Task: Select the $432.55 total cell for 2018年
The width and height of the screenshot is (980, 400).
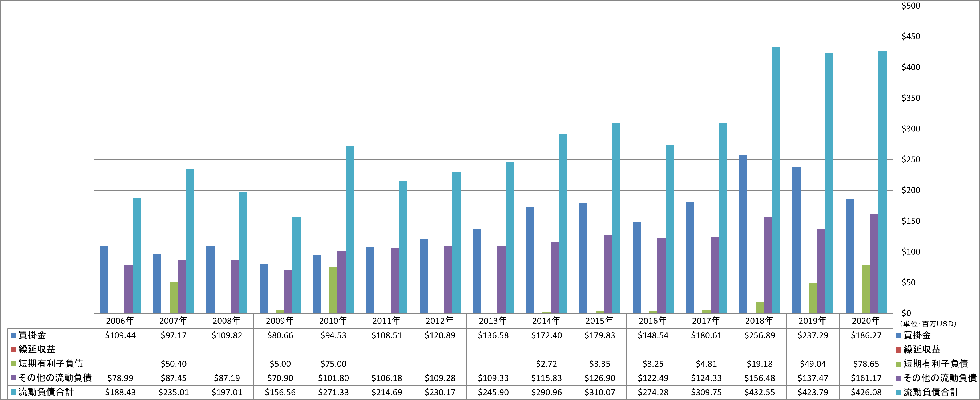Action: (759, 392)
